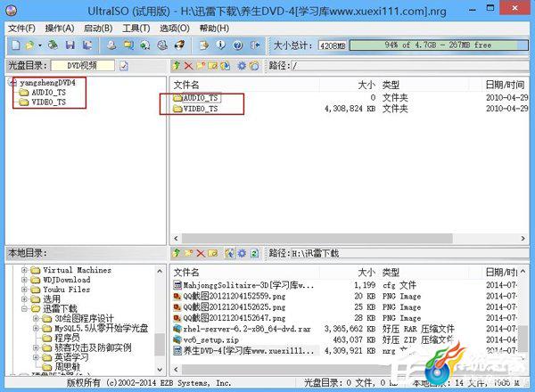Screen dimensions: 535x392
Task: Click the DVD视频 disc label field
Action: [x=83, y=65]
